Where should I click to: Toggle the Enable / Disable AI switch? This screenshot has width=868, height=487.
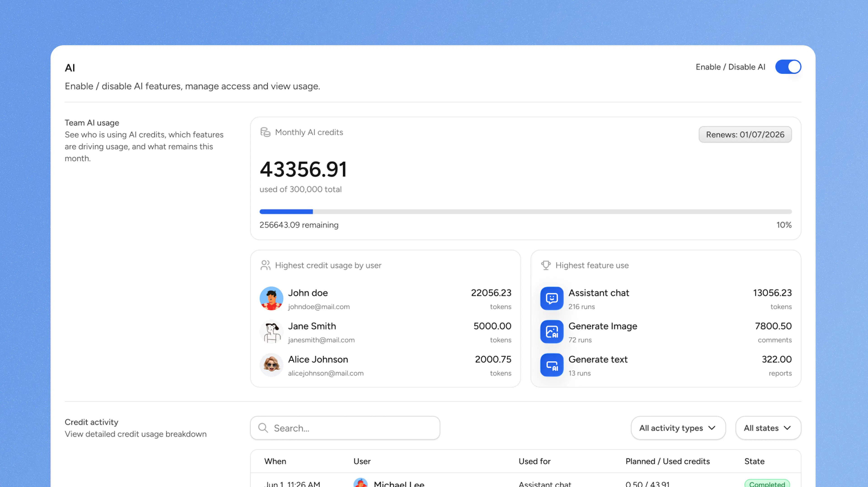click(788, 67)
